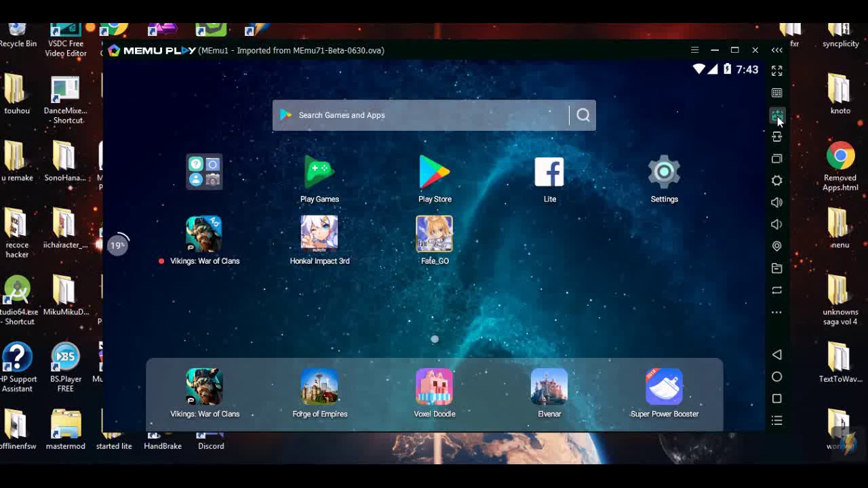Viewport: 868px width, 488px height.
Task: Select the DanceMixer shortcut on desktop
Action: tap(65, 100)
